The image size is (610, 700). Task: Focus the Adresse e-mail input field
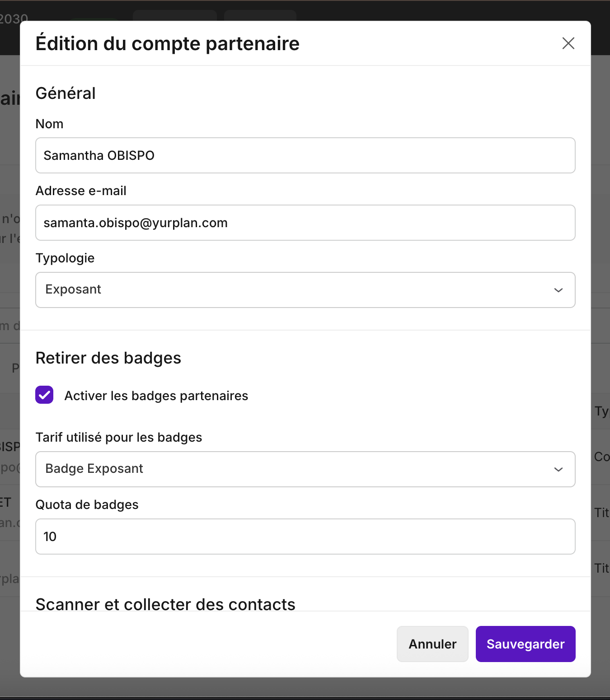coord(305,223)
